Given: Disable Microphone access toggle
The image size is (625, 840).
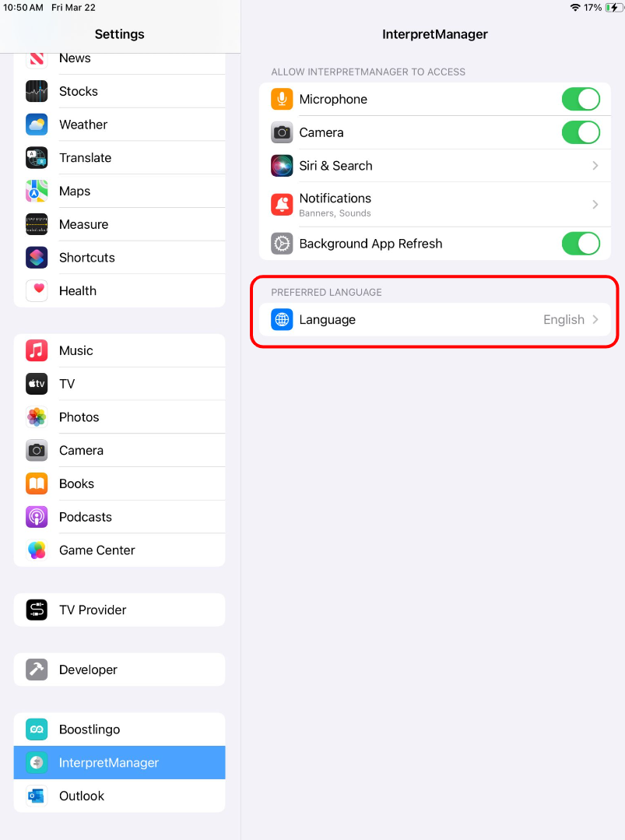Looking at the screenshot, I should click(581, 99).
